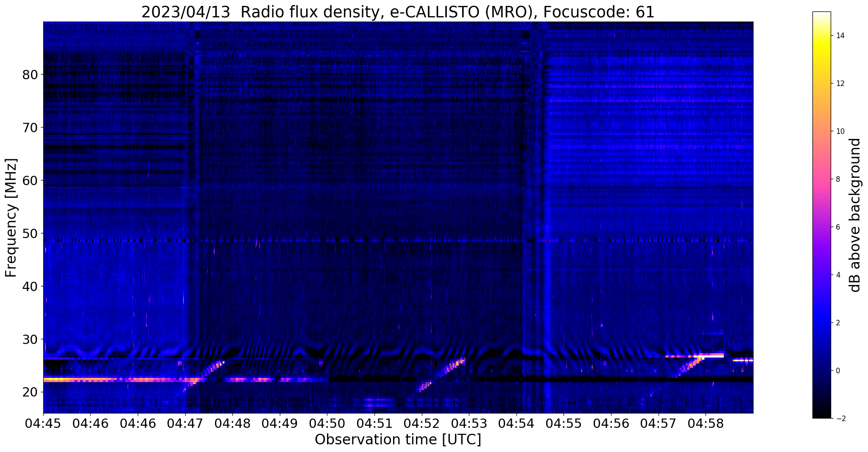
Task: Click the 04:45 time tick label
Action: coord(43,424)
